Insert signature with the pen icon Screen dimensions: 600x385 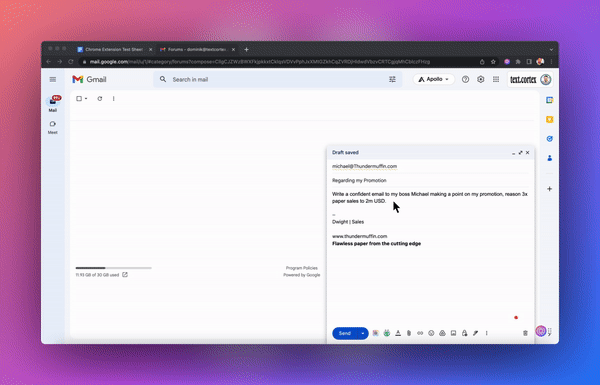click(x=476, y=333)
